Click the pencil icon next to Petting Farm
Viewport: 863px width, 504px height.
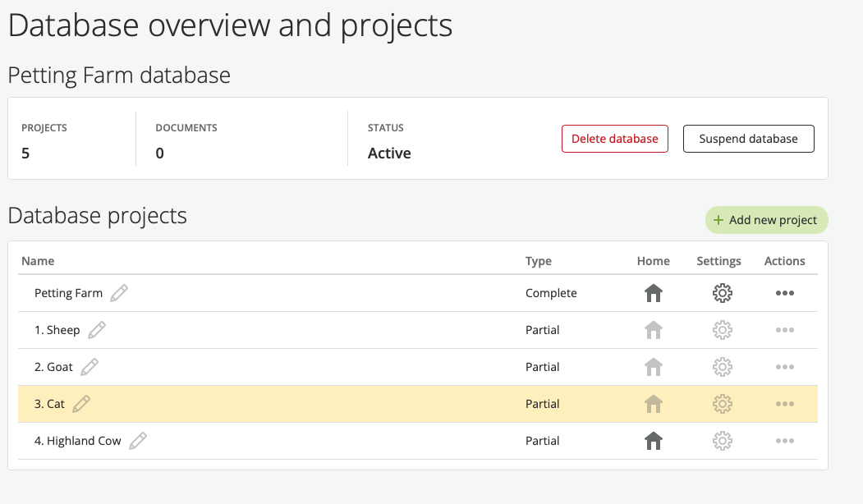pyautogui.click(x=119, y=293)
